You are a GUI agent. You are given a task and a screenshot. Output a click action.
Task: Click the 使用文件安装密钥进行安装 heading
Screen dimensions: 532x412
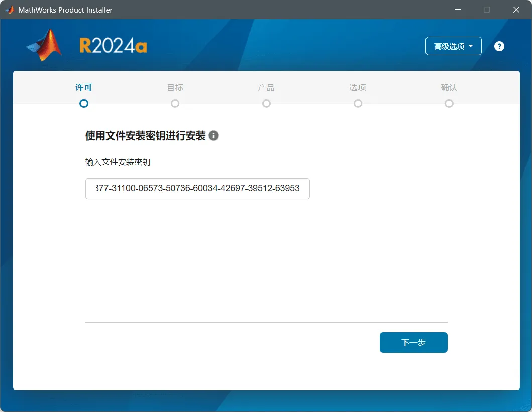[x=146, y=135]
